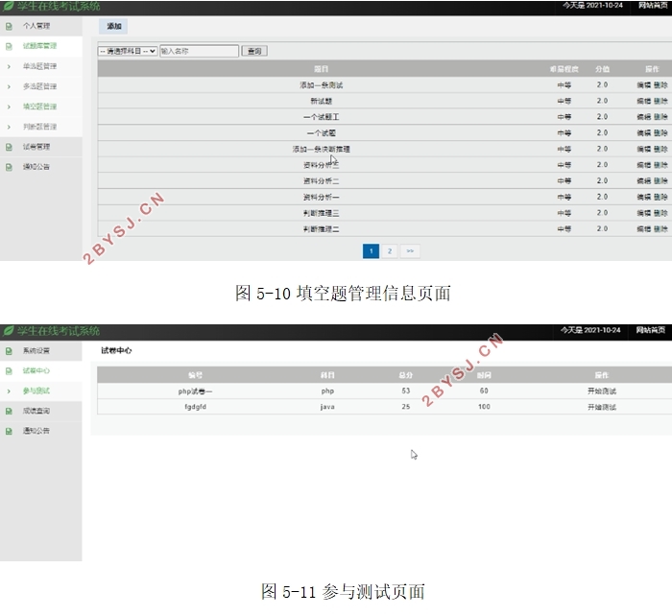Click the 难易程度 column header

tap(564, 69)
